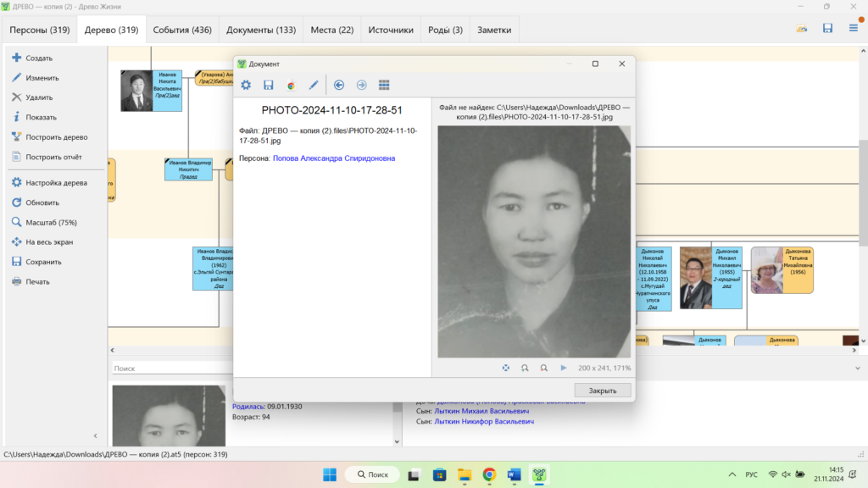Zoom out of the photo
This screenshot has width=868, height=488.
click(x=543, y=368)
